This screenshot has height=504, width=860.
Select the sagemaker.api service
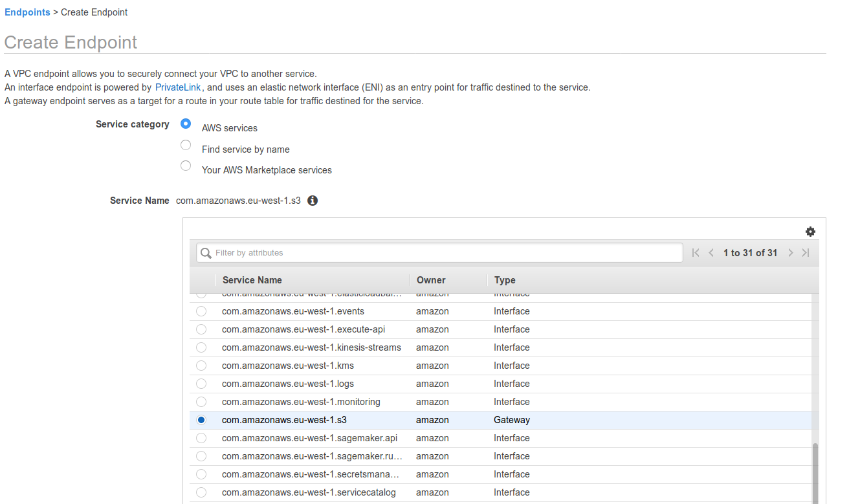click(x=201, y=438)
